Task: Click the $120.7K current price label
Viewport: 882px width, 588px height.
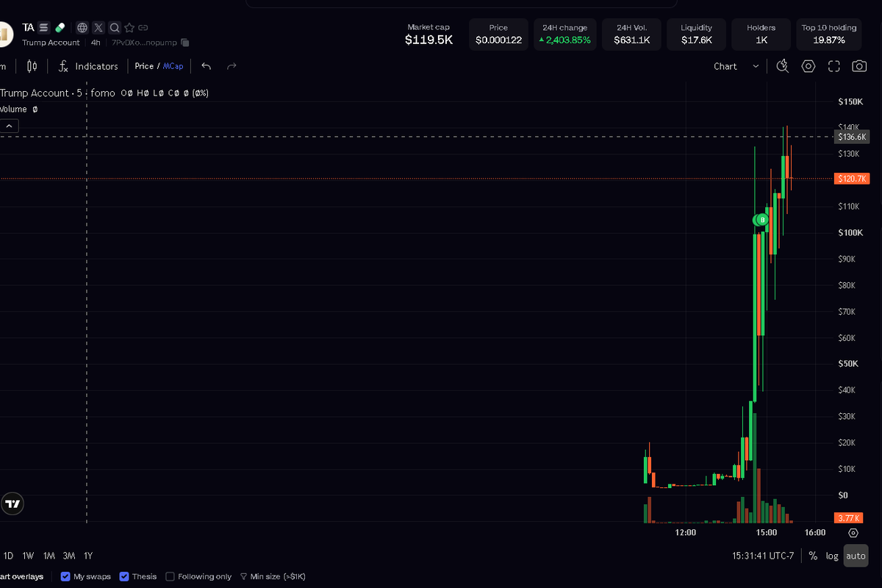Action: (853, 179)
